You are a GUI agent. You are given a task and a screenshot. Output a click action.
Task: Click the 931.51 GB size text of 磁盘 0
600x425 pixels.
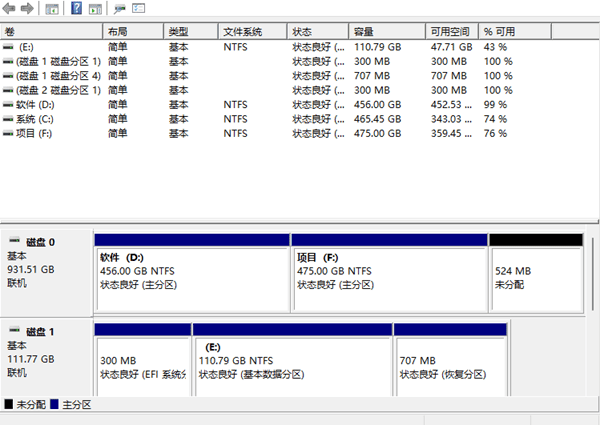coord(31,269)
